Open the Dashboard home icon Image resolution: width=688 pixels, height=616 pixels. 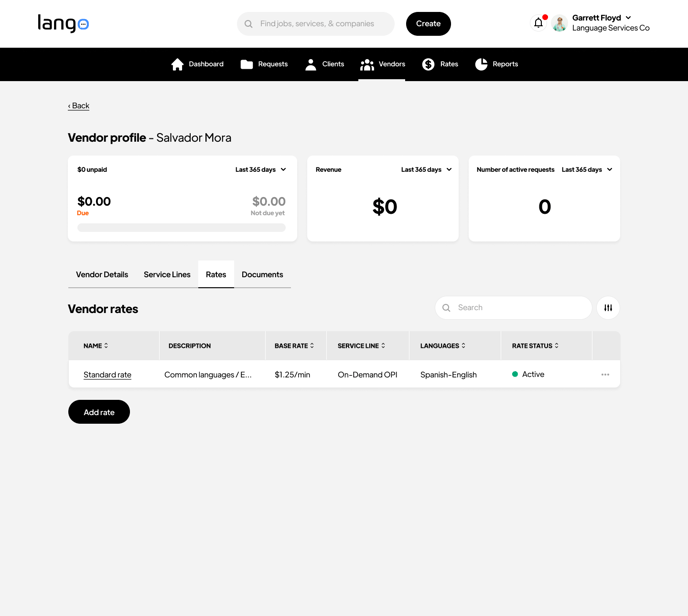178,64
